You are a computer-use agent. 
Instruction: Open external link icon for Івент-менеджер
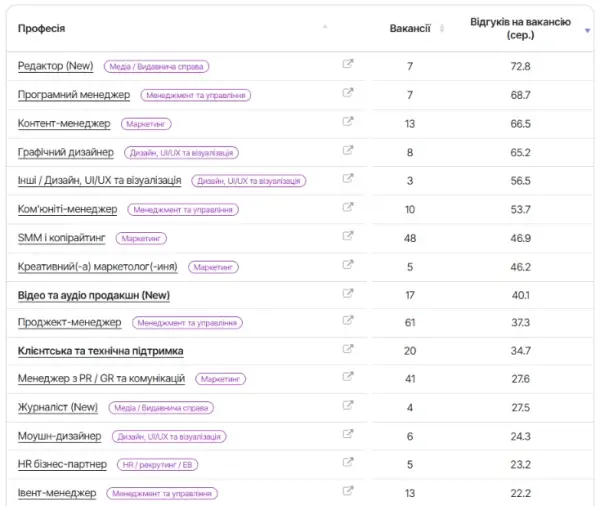pos(347,491)
